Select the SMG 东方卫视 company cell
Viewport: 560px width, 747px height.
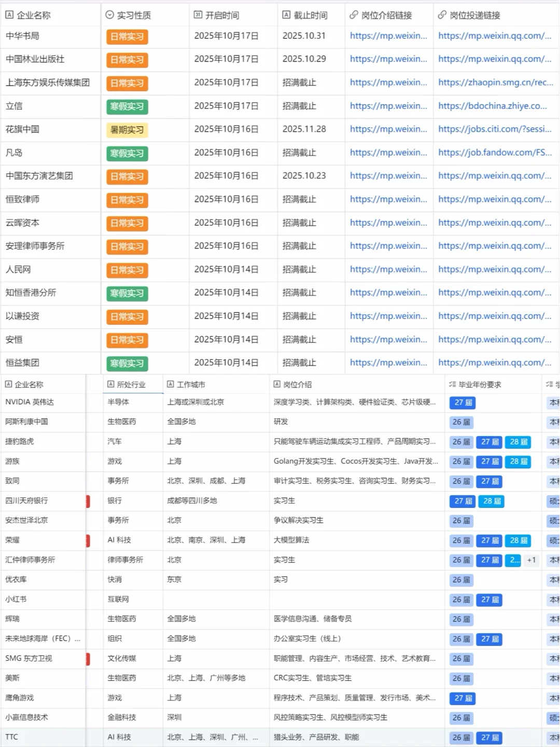(x=43, y=658)
